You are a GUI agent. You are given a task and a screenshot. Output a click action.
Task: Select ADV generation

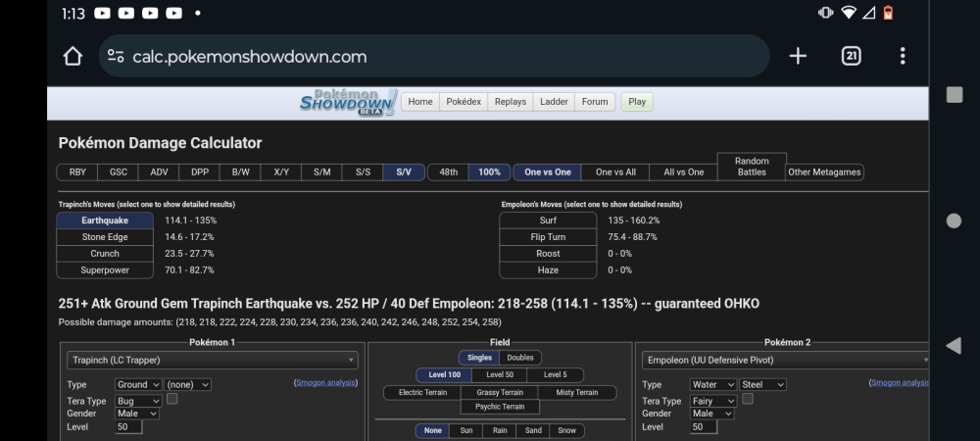tap(159, 172)
